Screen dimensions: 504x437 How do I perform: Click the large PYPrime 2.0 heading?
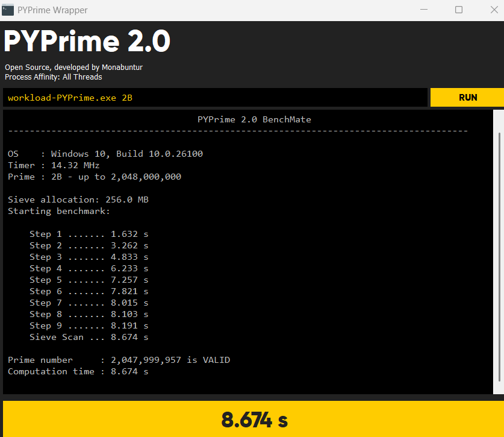pyautogui.click(x=87, y=41)
